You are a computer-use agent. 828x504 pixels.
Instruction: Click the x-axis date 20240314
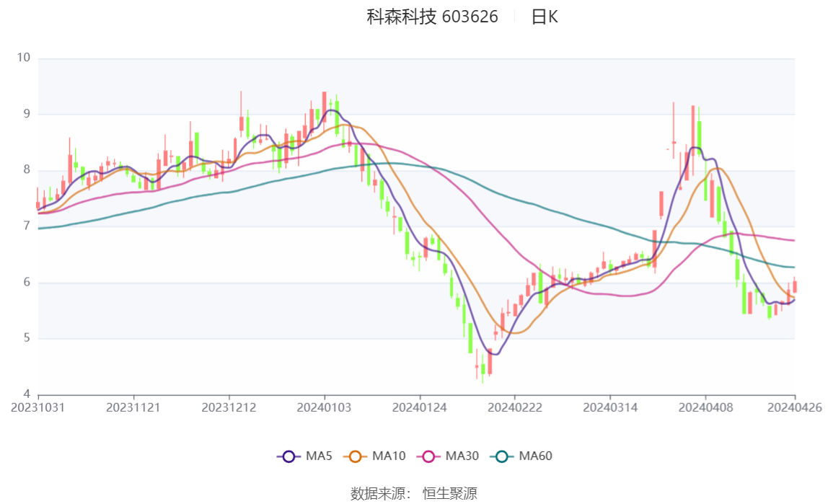pyautogui.click(x=610, y=408)
